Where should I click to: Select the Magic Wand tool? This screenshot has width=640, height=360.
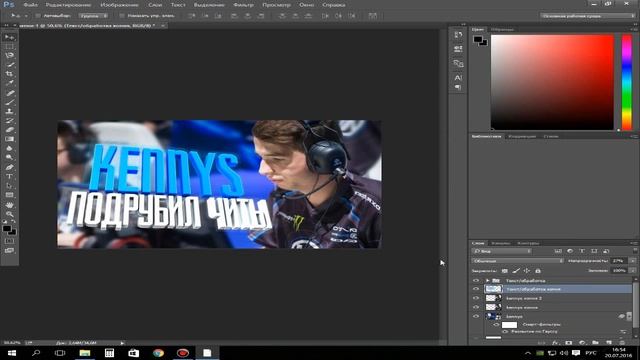tap(9, 65)
